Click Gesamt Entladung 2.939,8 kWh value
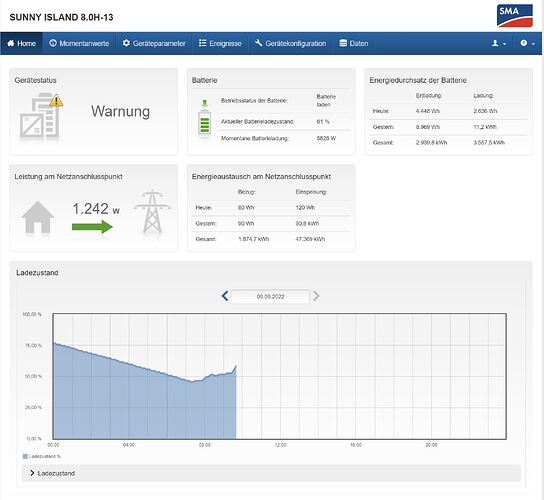 coord(431,143)
